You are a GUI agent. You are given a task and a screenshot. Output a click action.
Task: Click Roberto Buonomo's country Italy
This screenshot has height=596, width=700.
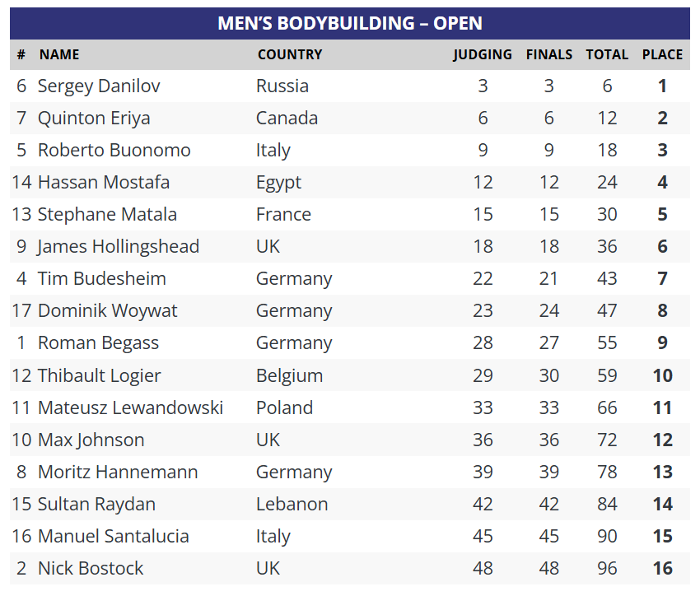click(273, 151)
